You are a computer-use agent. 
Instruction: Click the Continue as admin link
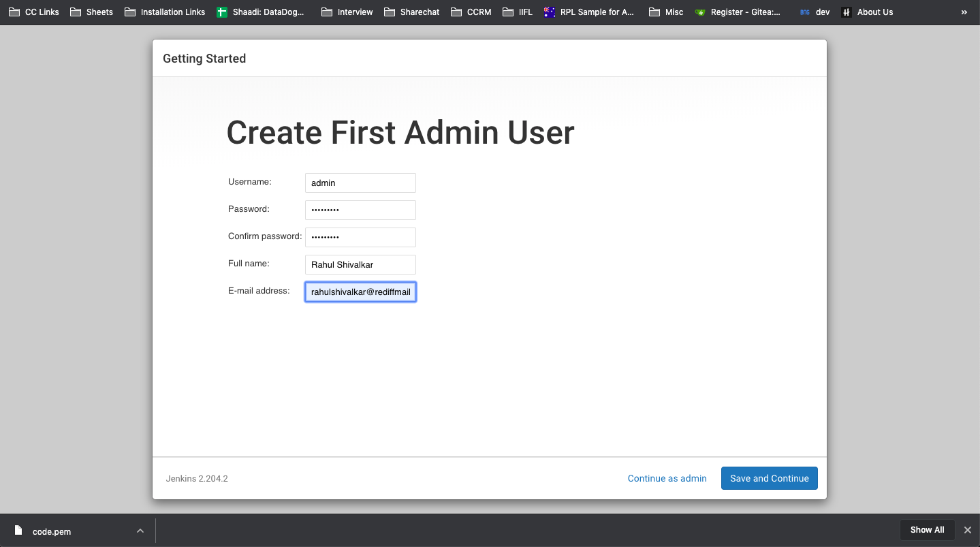(667, 478)
